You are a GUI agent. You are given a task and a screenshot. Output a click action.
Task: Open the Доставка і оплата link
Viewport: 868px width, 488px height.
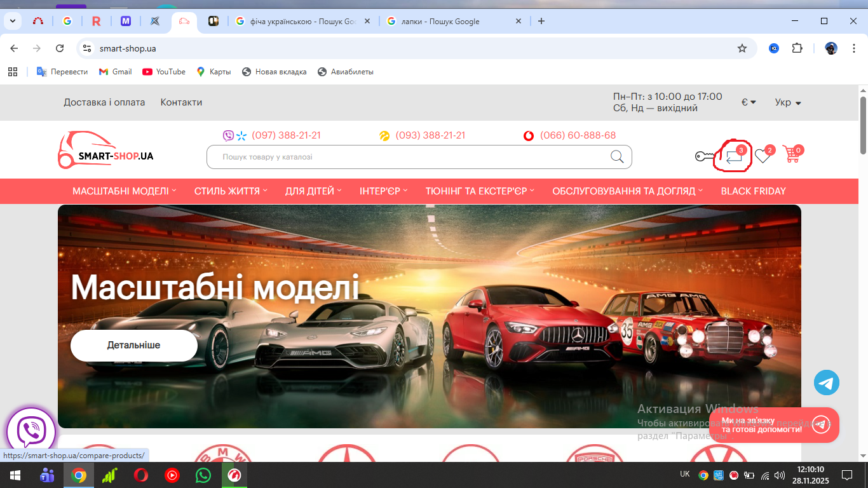coord(104,102)
